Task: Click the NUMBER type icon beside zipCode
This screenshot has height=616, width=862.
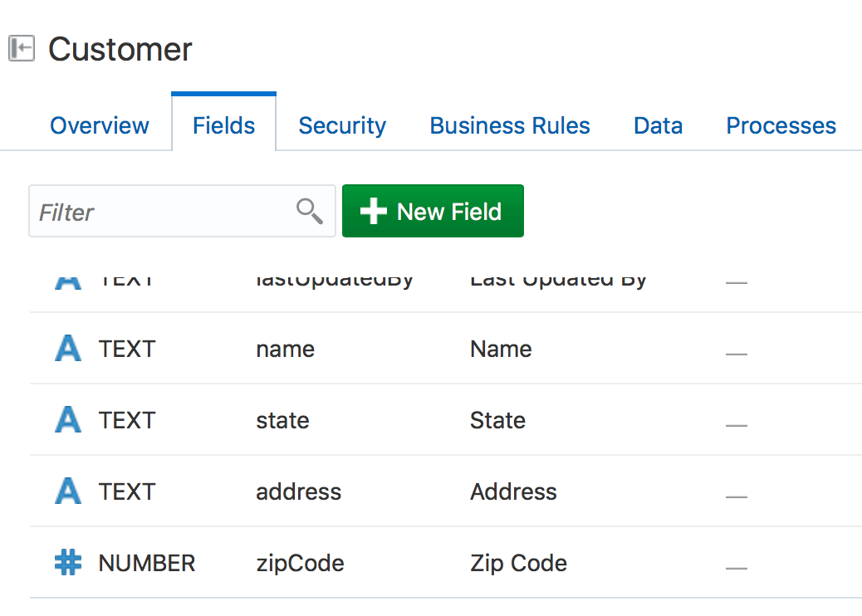Action: pyautogui.click(x=67, y=563)
